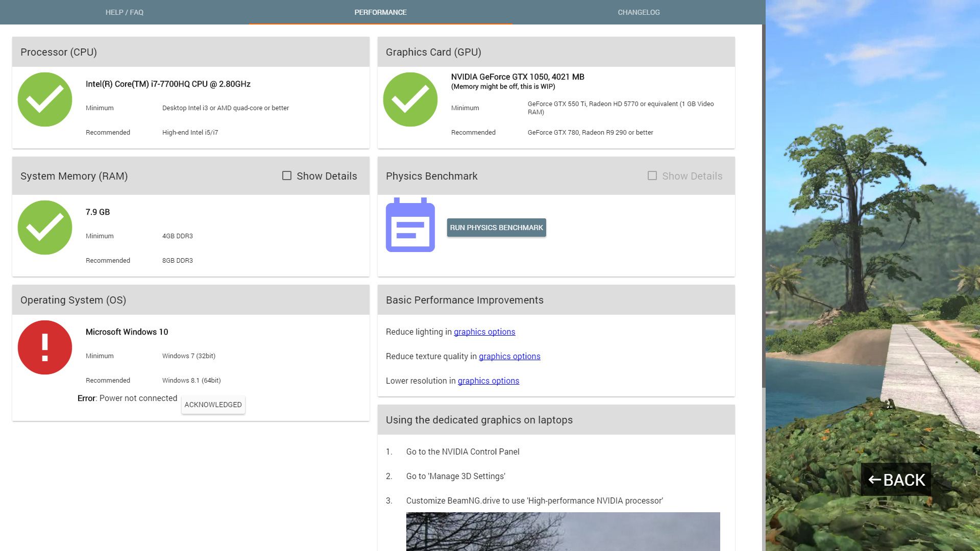Viewport: 980px width, 551px height.
Task: Click the vertical scrollbar of the page
Action: point(764,204)
